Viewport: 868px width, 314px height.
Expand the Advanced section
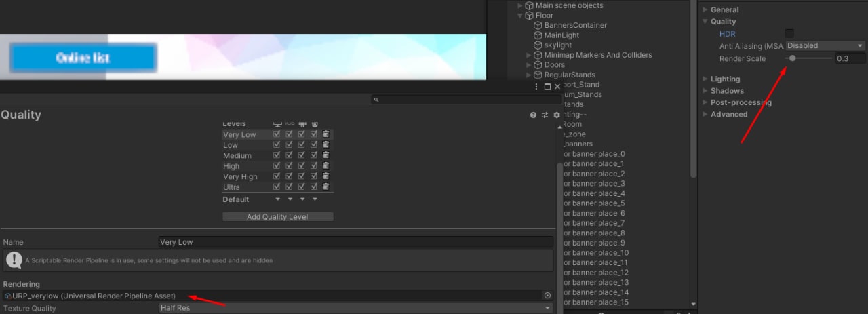coord(705,114)
